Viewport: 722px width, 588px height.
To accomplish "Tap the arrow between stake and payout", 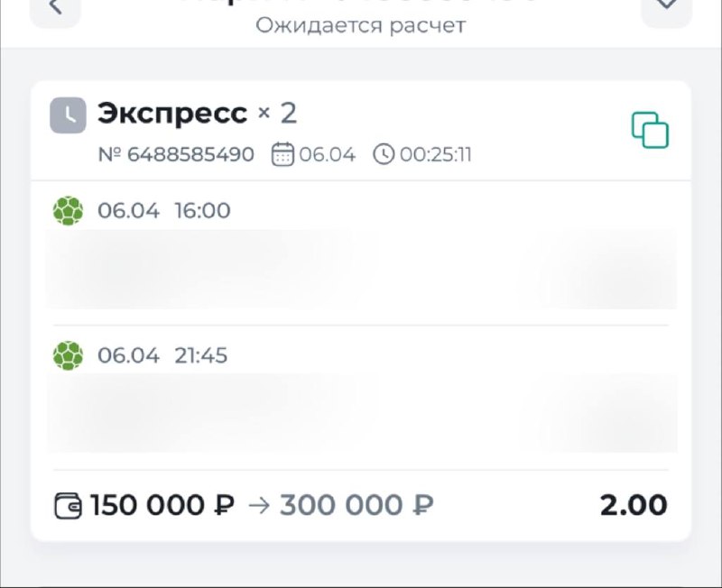I will pos(258,505).
